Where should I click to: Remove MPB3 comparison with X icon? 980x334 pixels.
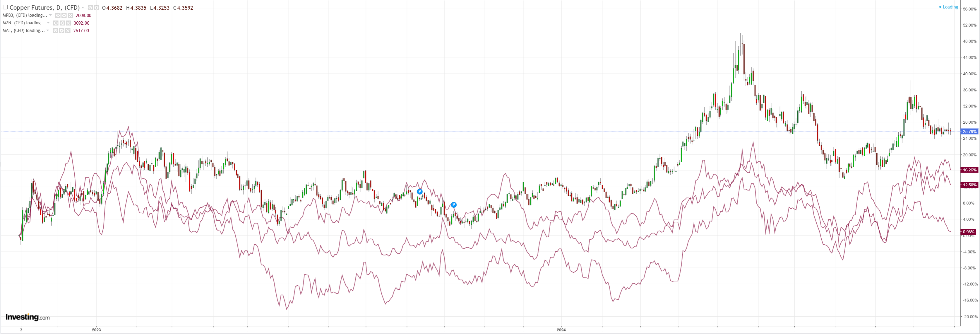click(x=70, y=16)
